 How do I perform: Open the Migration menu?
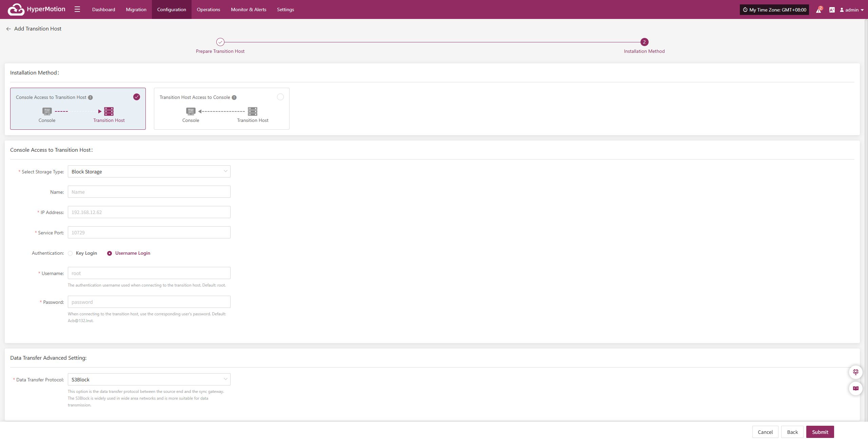coord(136,9)
